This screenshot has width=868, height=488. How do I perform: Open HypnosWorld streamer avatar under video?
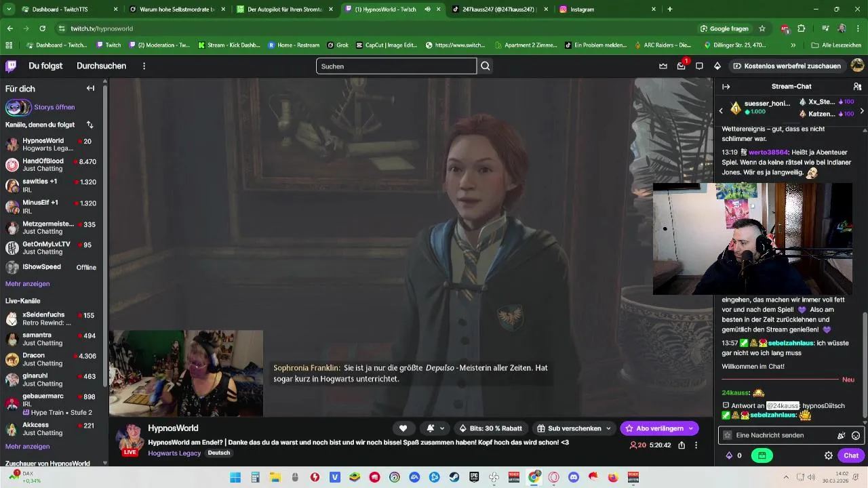tap(130, 439)
